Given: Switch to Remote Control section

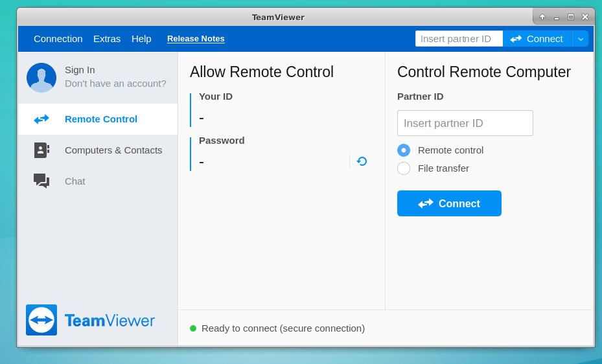Looking at the screenshot, I should click(98, 119).
